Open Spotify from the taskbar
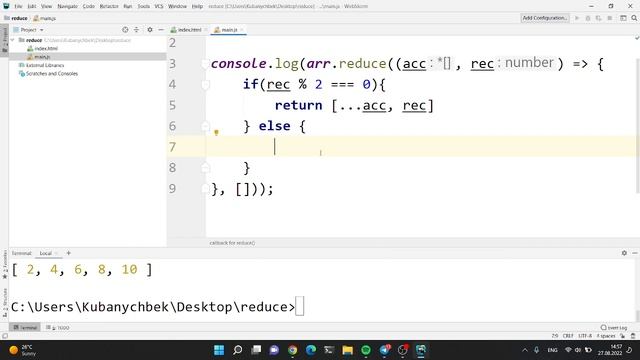 [366, 350]
